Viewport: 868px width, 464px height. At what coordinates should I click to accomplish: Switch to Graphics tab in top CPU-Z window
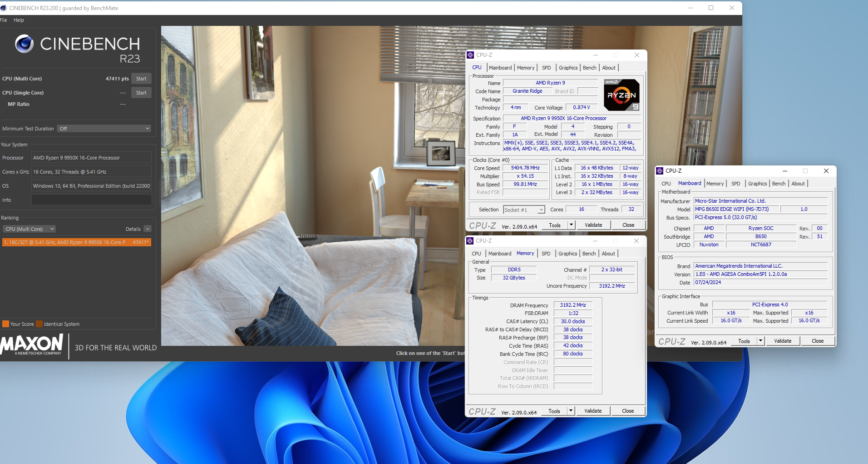tap(568, 68)
